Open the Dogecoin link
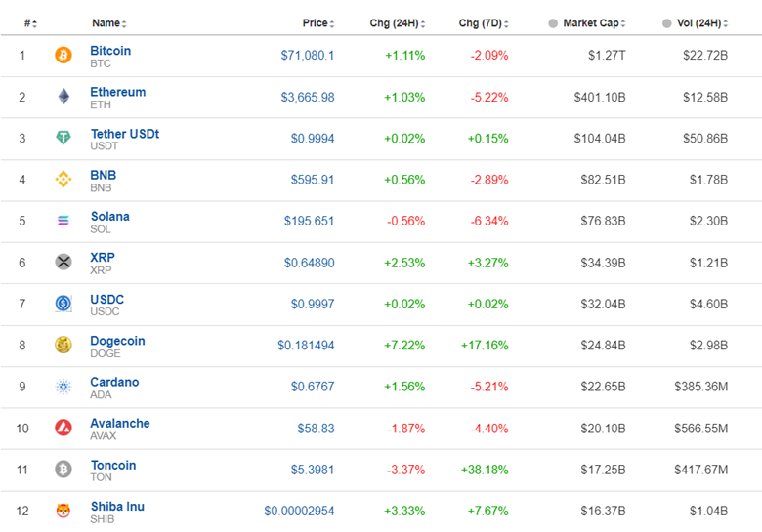762x532 pixels. pos(117,341)
